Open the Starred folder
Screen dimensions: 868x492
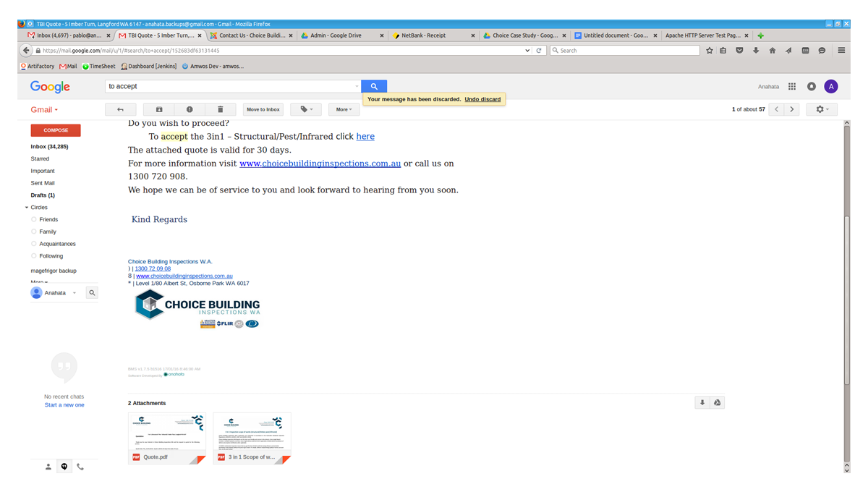tap(40, 158)
